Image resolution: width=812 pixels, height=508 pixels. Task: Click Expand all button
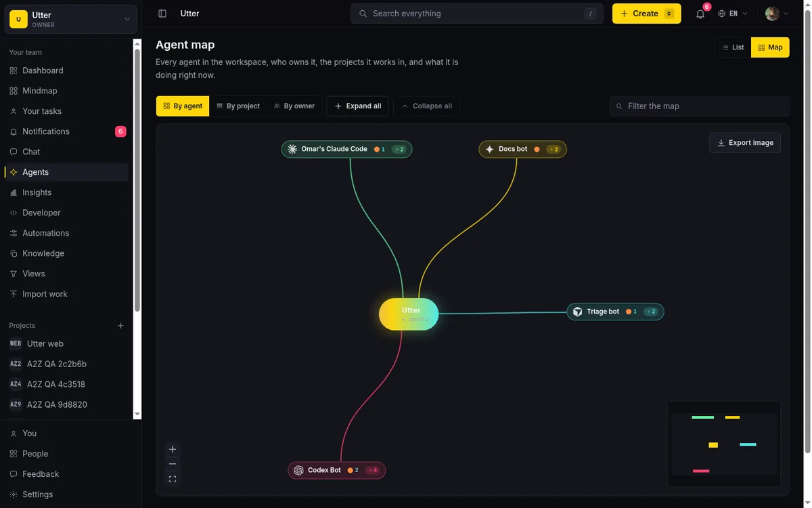[357, 106]
